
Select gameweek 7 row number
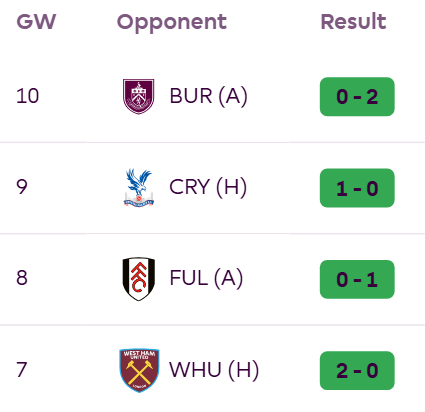tap(22, 370)
